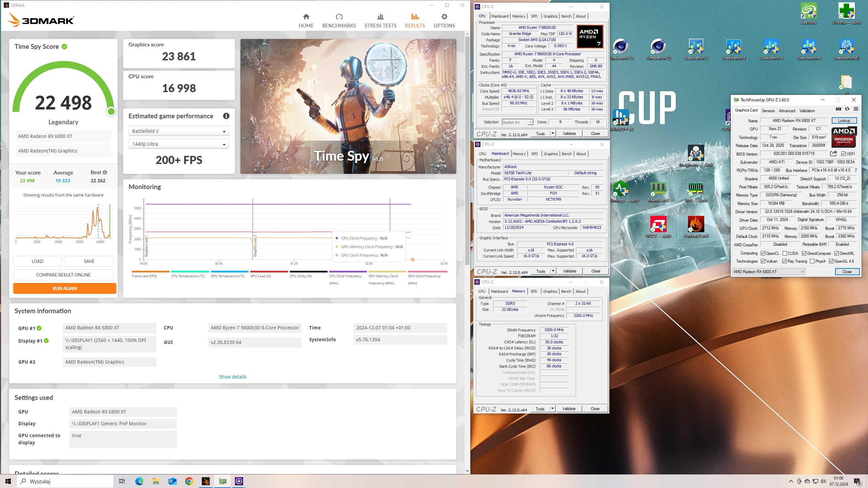Viewport: 868px width, 488px height.
Task: Expand the 1440p Ultra resolution dropdown
Action: point(179,144)
